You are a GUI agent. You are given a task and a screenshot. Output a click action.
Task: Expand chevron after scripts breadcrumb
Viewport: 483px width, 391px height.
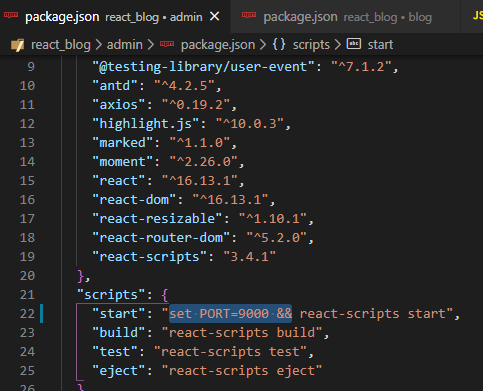[x=338, y=45]
